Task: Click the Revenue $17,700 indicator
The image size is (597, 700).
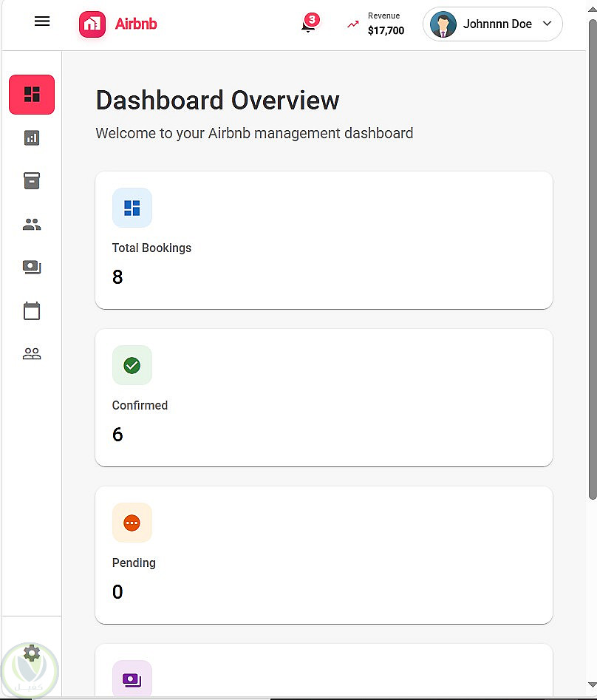Action: pos(386,24)
